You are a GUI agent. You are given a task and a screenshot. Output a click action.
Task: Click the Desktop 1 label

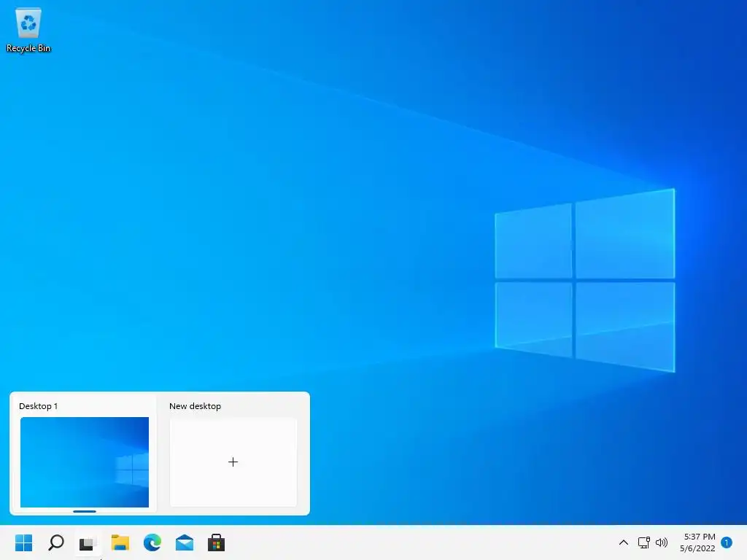38,406
